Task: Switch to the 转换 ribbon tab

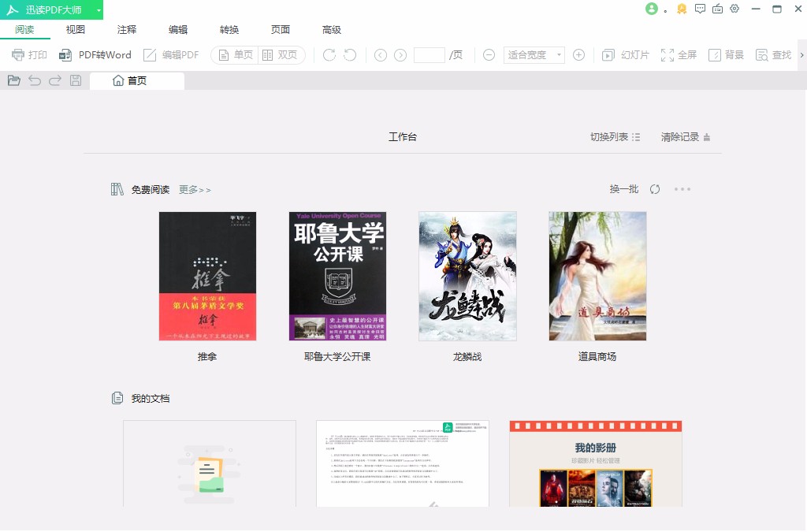Action: [229, 29]
